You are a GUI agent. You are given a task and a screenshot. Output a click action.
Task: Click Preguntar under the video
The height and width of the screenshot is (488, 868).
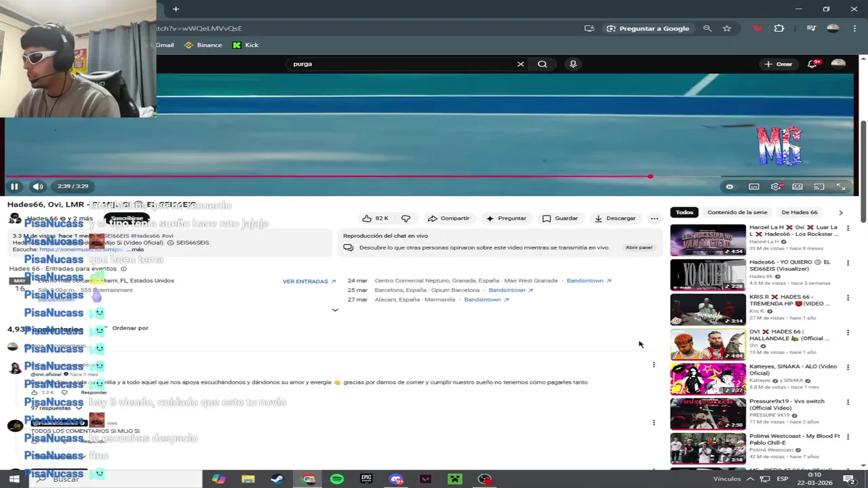[x=506, y=218]
